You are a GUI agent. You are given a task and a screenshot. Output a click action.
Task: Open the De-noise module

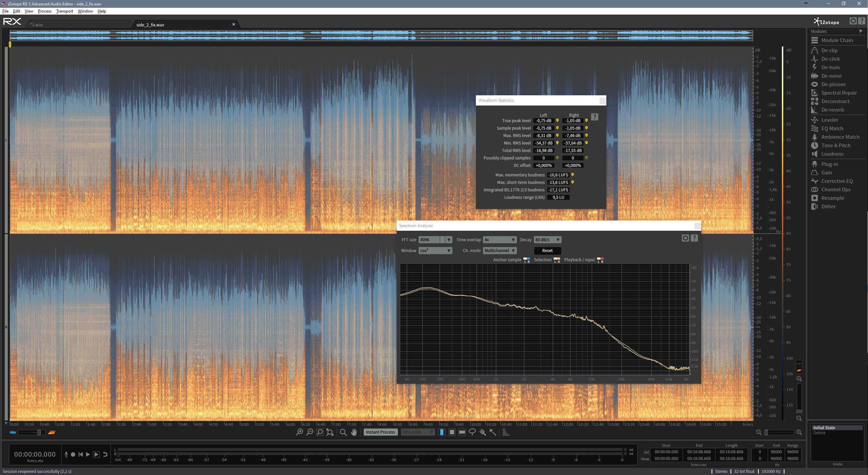(x=831, y=76)
